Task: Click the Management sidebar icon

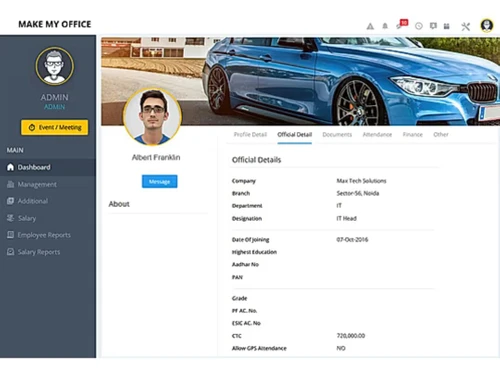Action: pyautogui.click(x=10, y=184)
